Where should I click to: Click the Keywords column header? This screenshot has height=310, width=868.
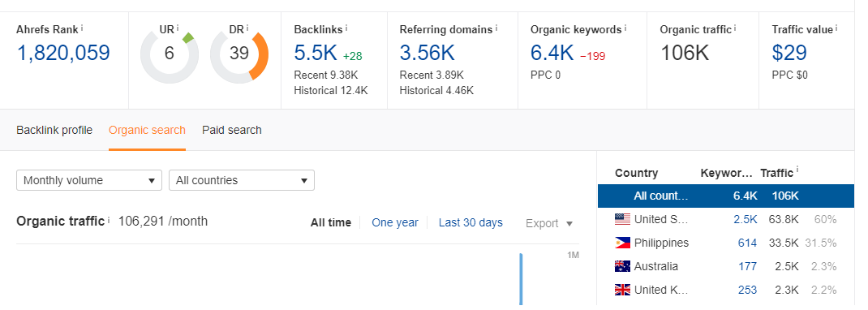click(726, 173)
